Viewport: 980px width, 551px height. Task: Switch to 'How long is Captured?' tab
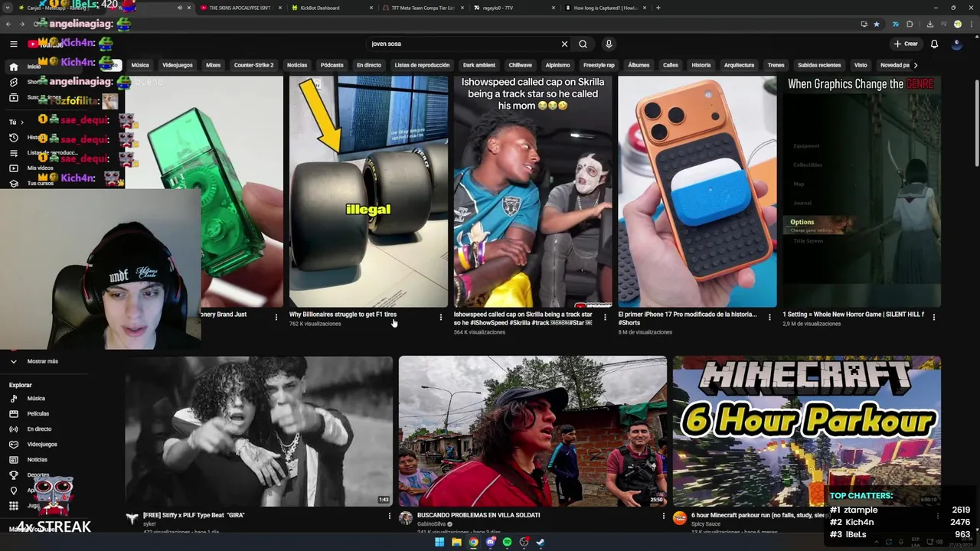[x=605, y=8]
